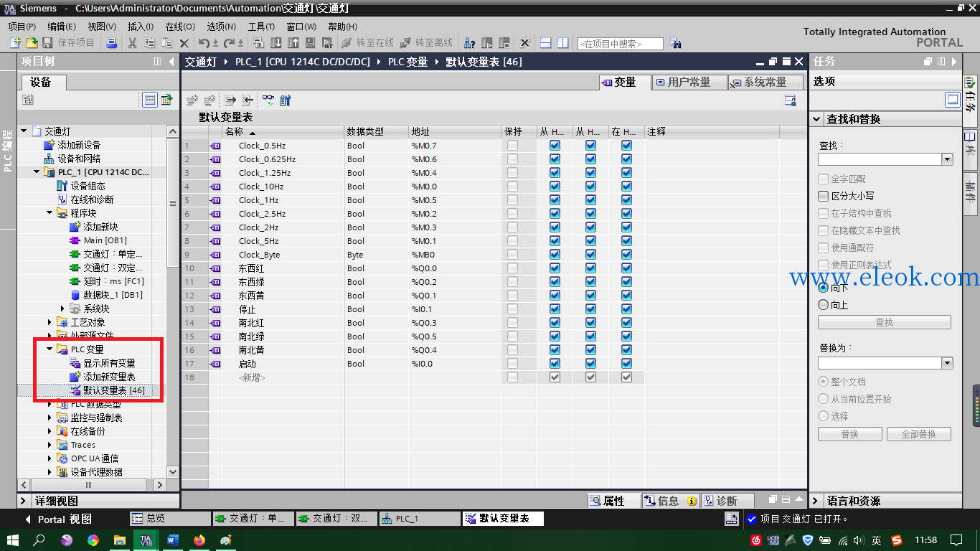The width and height of the screenshot is (980, 551).
Task: Collapse the PLC_1 node in project tree
Action: (x=37, y=172)
